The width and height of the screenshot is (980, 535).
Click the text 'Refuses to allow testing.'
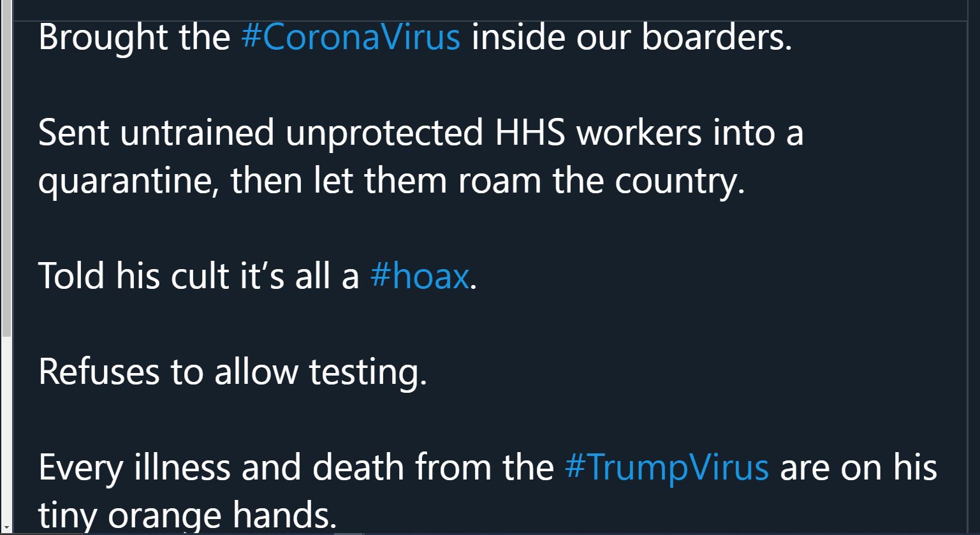point(233,372)
